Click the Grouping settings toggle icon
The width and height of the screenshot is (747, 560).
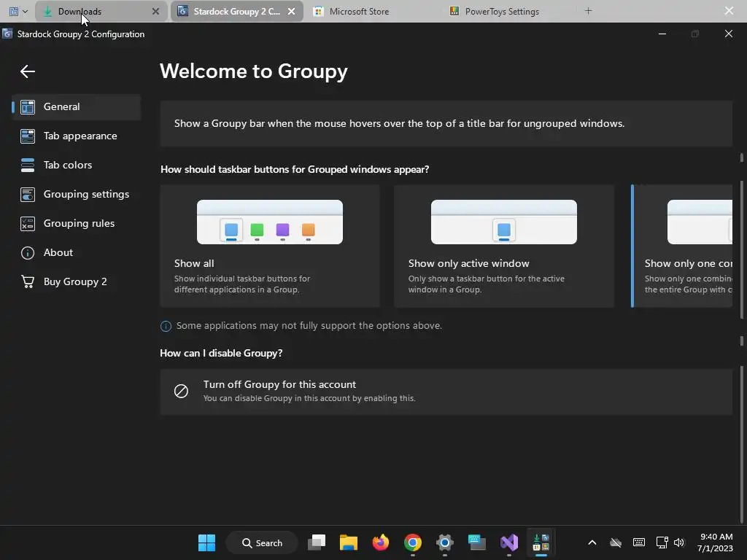(x=28, y=194)
